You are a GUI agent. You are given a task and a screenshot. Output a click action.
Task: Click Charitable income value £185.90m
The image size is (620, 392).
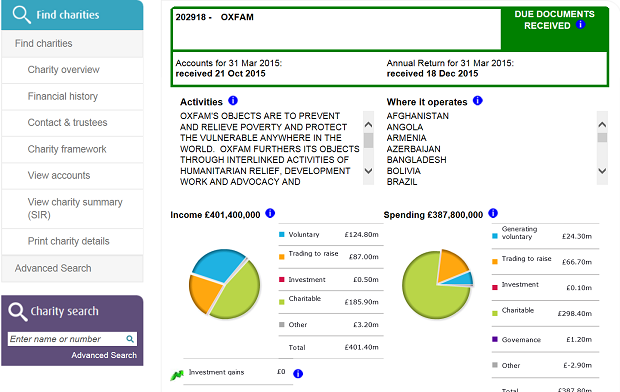pyautogui.click(x=361, y=302)
